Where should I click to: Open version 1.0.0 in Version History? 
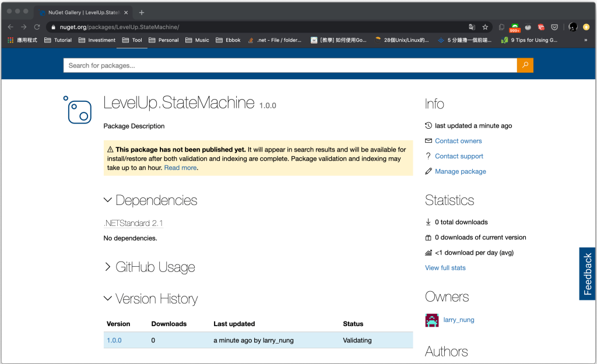tap(114, 341)
